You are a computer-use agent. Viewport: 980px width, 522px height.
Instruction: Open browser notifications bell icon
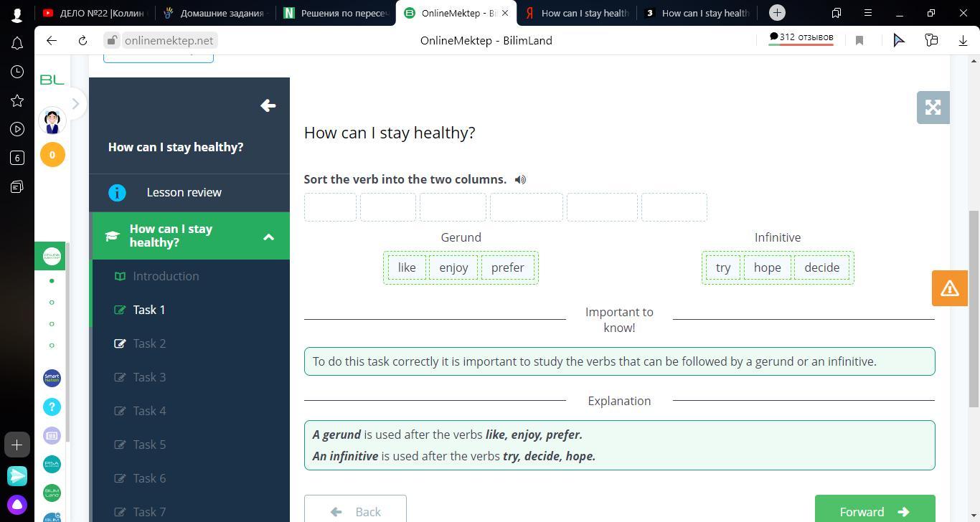17,44
